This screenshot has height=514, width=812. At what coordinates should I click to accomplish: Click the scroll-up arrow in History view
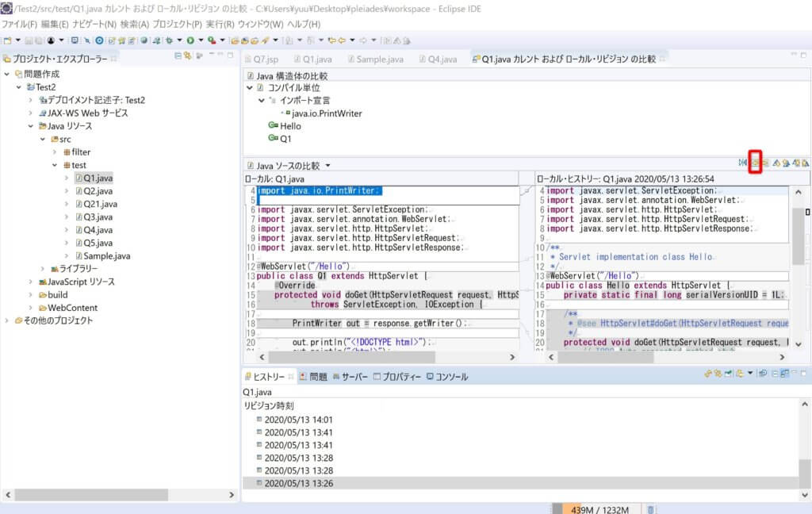(804, 405)
